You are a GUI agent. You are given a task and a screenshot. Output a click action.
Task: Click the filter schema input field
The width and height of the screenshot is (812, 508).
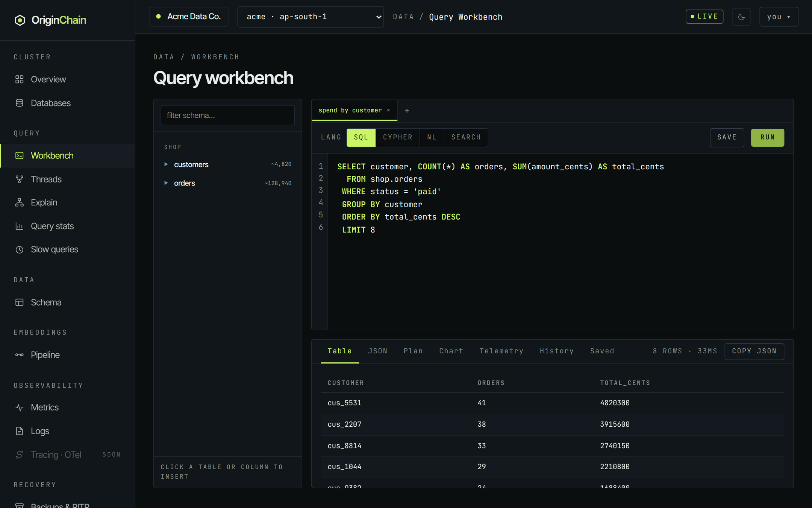(x=228, y=115)
